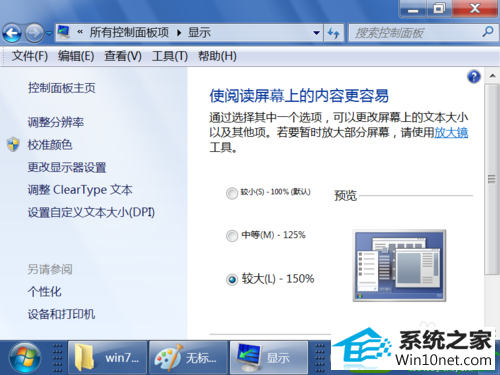Click the scrollbar up arrow

pyautogui.click(x=492, y=76)
